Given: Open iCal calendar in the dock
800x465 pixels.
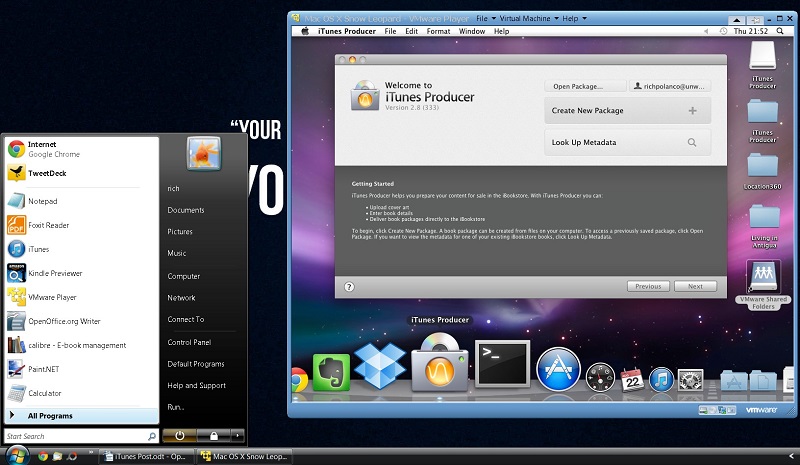Looking at the screenshot, I should 632,380.
